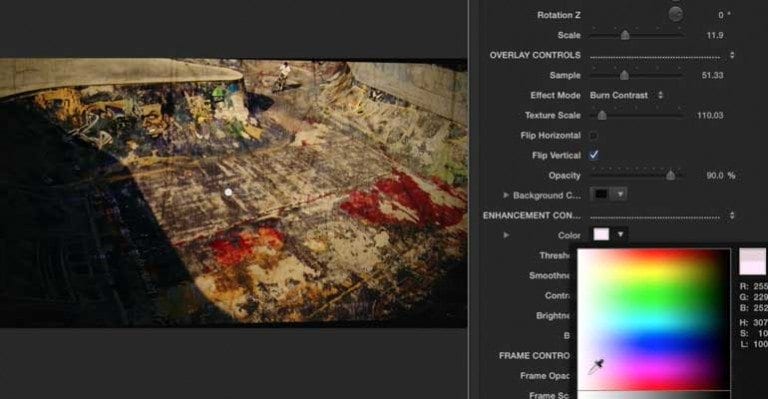Viewport: 768px width, 399px height.
Task: Enable the Flip Horizontal checkbox
Action: (594, 135)
